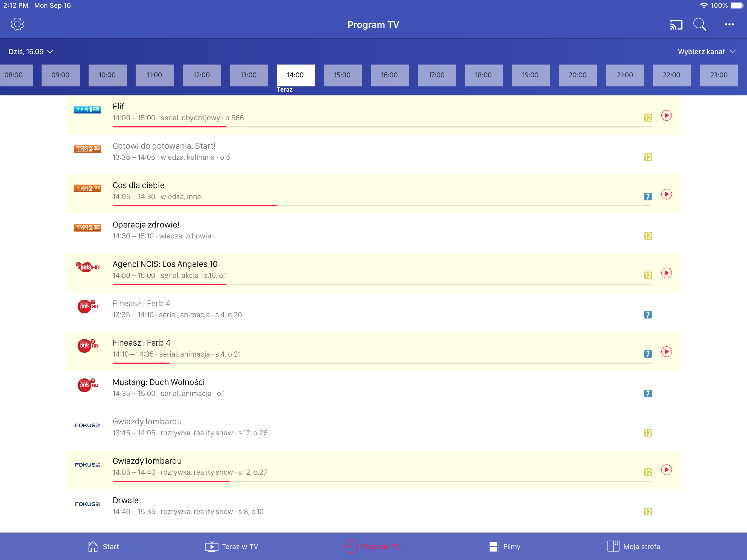Select the 16:00 time slot
Image resolution: width=747 pixels, height=560 pixels.
pos(390,75)
